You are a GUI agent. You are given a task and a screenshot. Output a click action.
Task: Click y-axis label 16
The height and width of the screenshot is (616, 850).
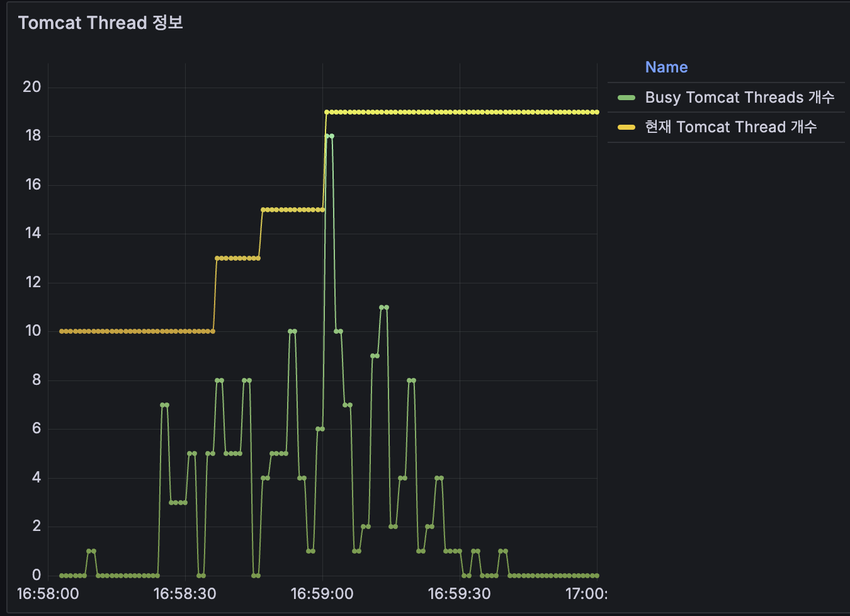[x=33, y=185]
